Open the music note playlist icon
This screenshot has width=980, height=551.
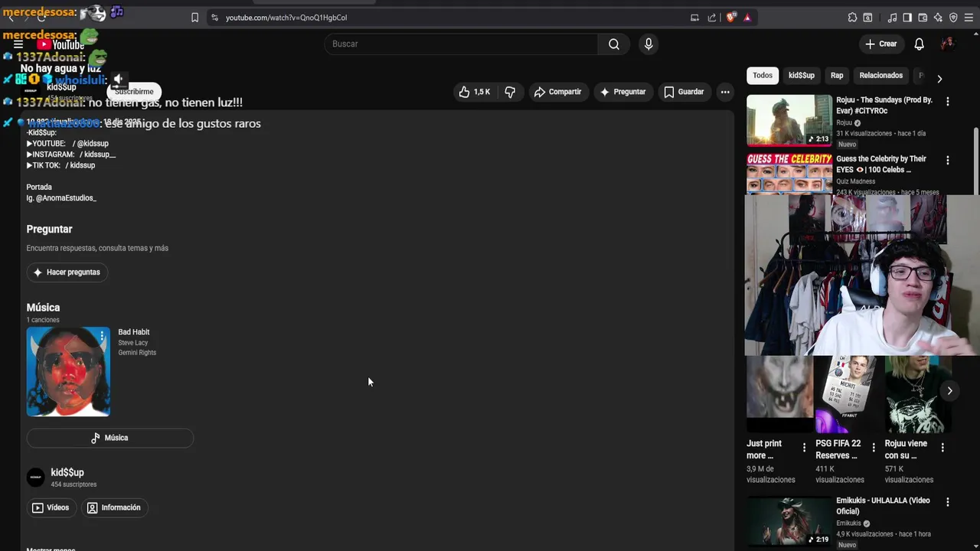892,18
